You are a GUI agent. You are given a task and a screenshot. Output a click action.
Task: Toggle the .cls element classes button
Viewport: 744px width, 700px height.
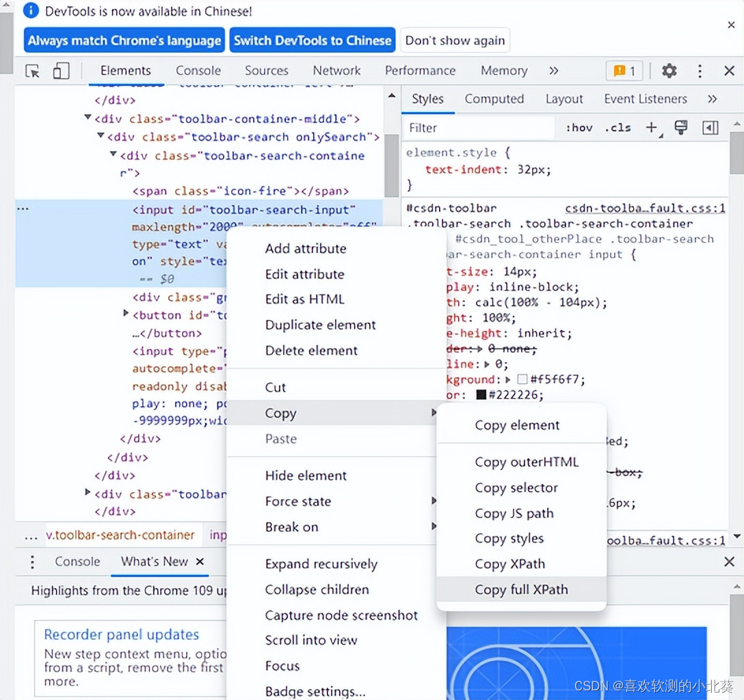click(617, 128)
